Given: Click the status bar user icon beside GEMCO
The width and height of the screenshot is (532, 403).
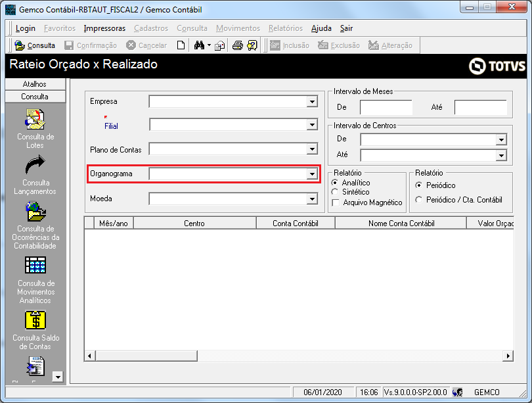Looking at the screenshot, I should click(x=457, y=392).
